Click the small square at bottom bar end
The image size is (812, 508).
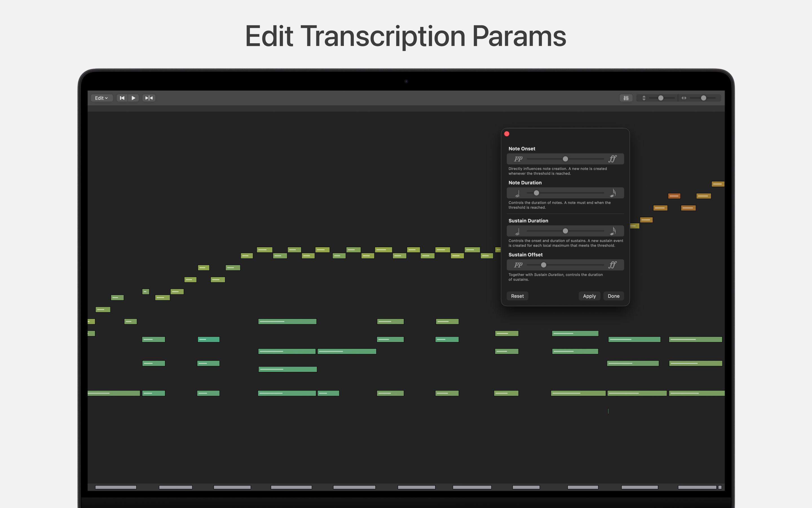[720, 487]
